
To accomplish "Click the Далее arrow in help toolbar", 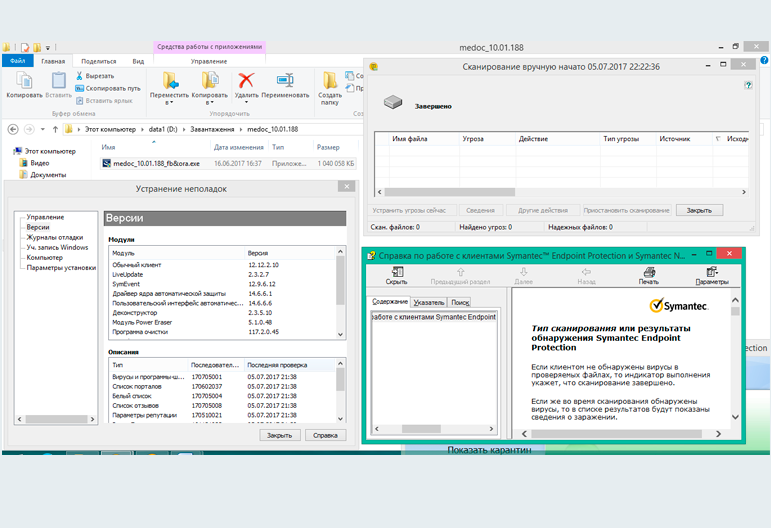I will (524, 272).
